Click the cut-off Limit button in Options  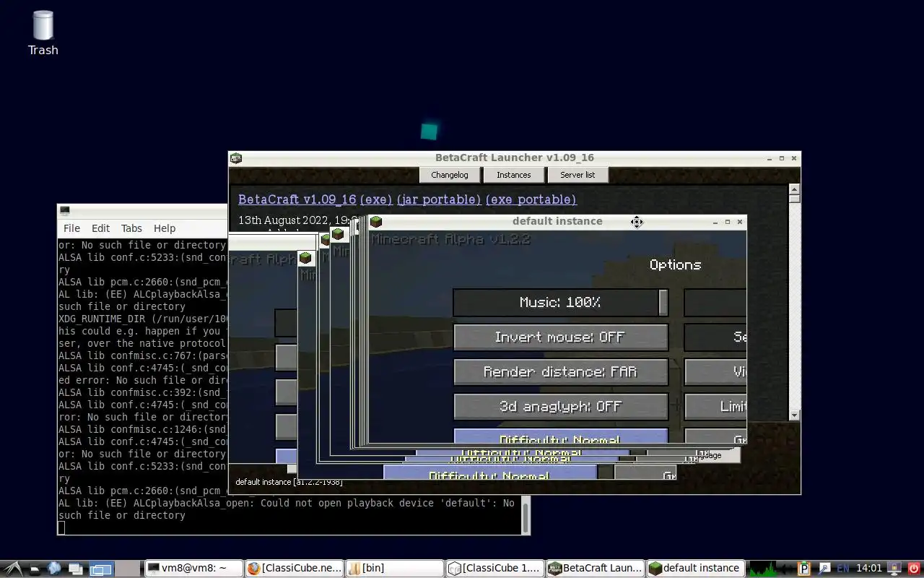715,407
